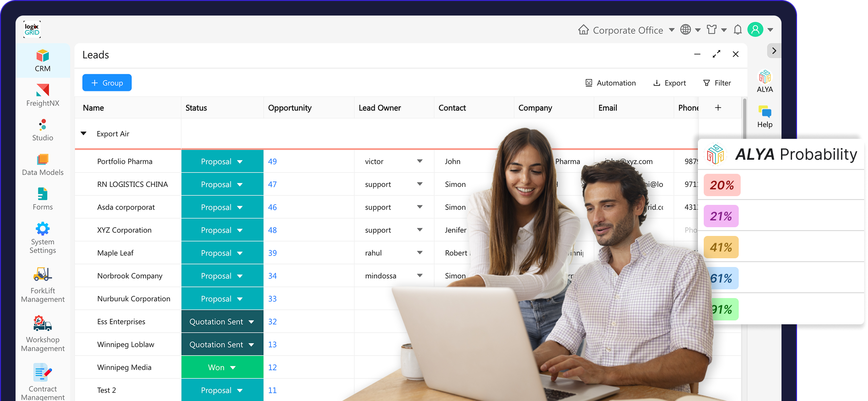The image size is (868, 401).
Task: Open the Norbrook Company lead
Action: tap(130, 276)
